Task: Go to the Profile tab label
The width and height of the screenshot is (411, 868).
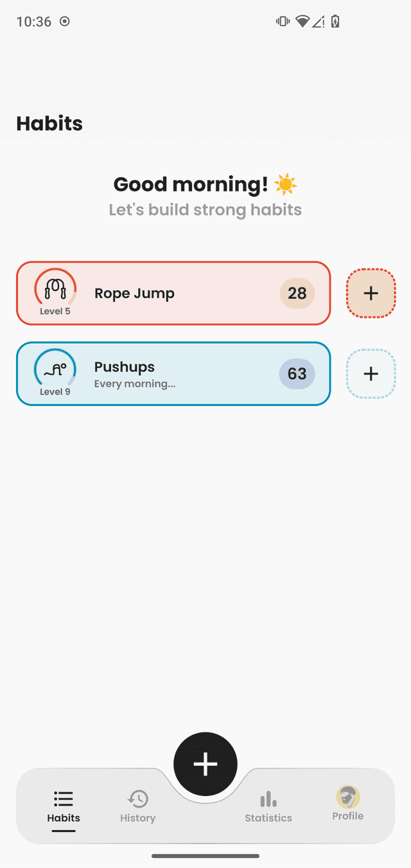Action: (x=348, y=816)
